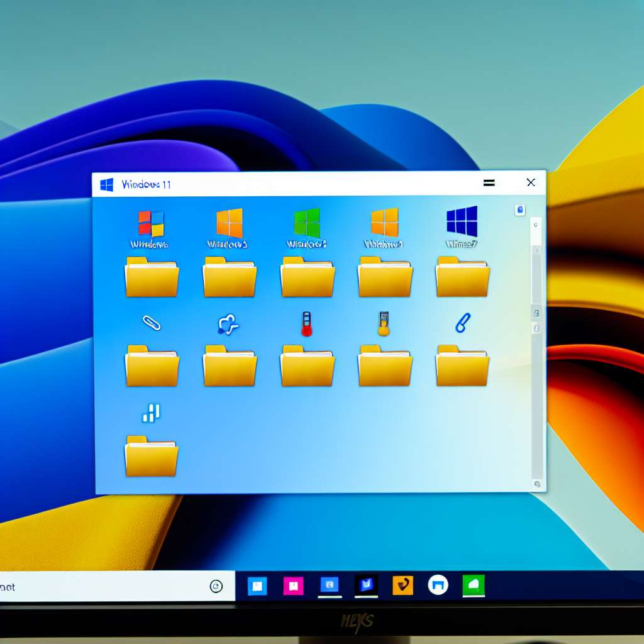Minimize the window using title bar button
644x644 pixels.
pos(489,183)
